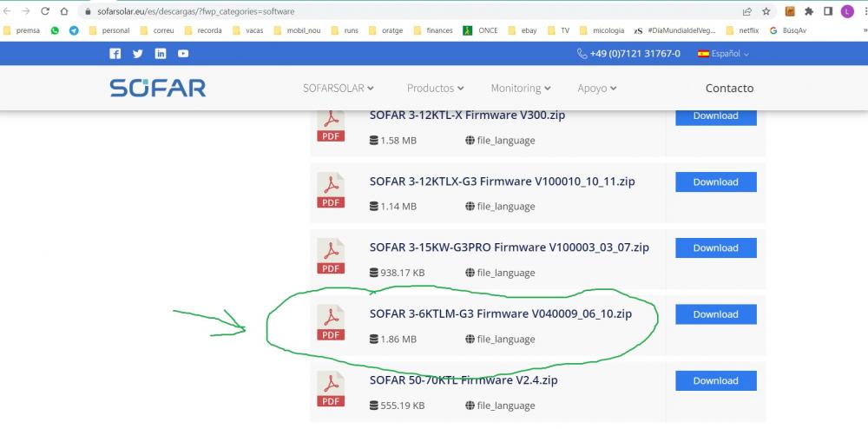Click title SOFAR 50-70KTL Firmware V2.4.zip
The image size is (868, 429).
pos(464,380)
